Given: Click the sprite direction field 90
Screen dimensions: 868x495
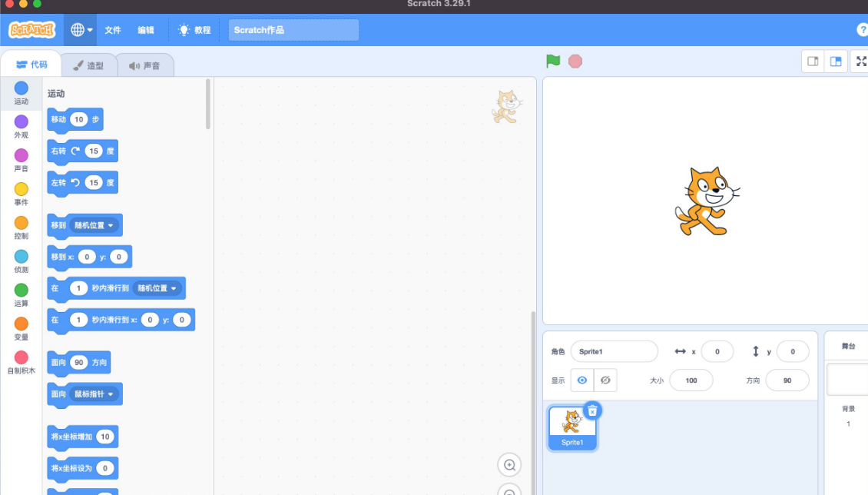Looking at the screenshot, I should [787, 380].
